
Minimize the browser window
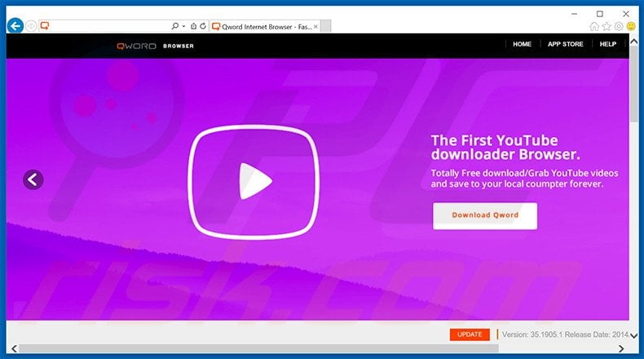tap(574, 14)
